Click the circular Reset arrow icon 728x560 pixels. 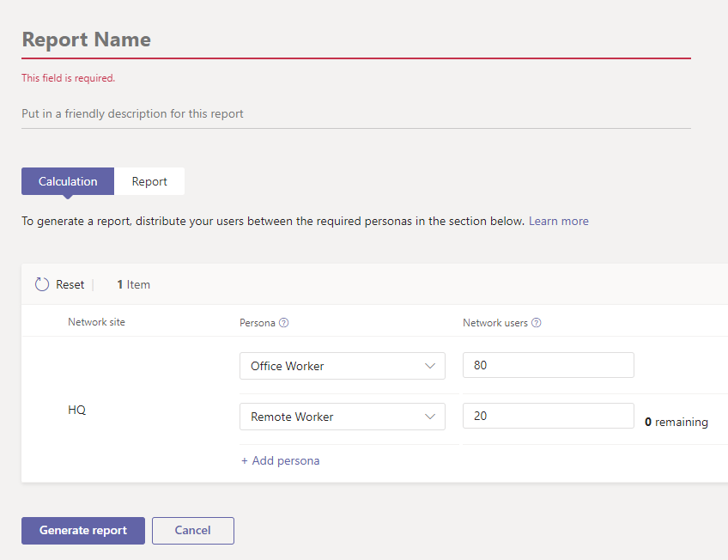(42, 284)
